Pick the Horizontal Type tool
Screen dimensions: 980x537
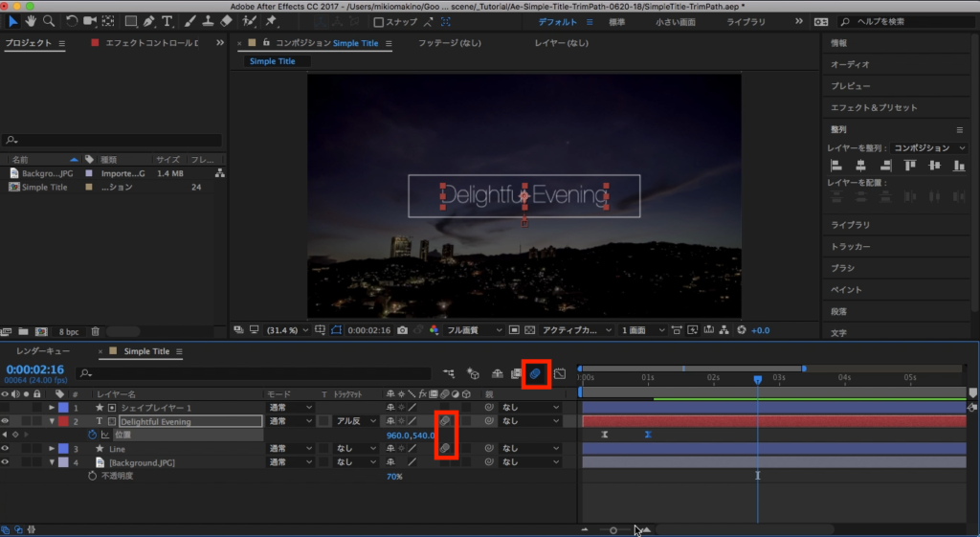[x=167, y=21]
